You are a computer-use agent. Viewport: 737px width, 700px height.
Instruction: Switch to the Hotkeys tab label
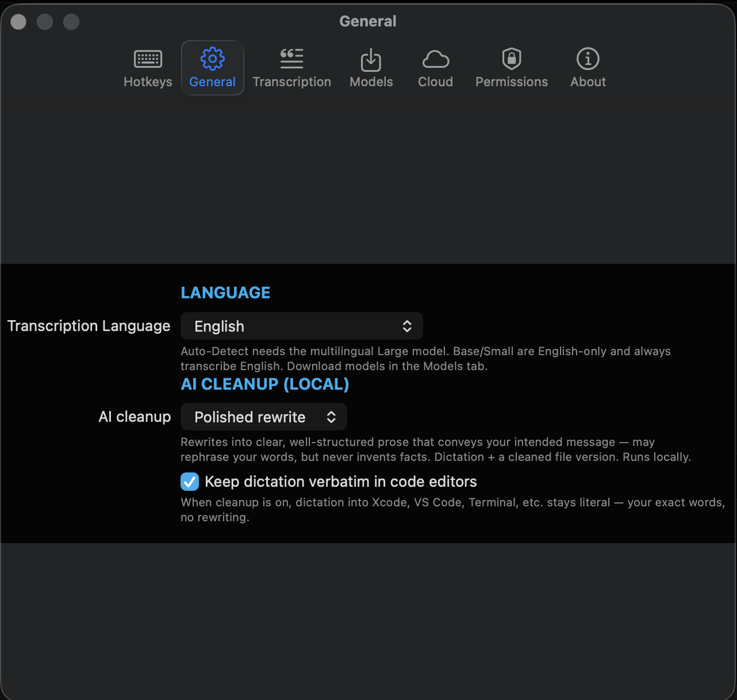pos(148,82)
